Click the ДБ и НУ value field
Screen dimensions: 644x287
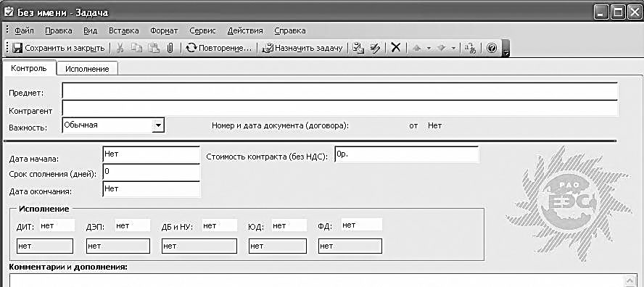pos(219,225)
